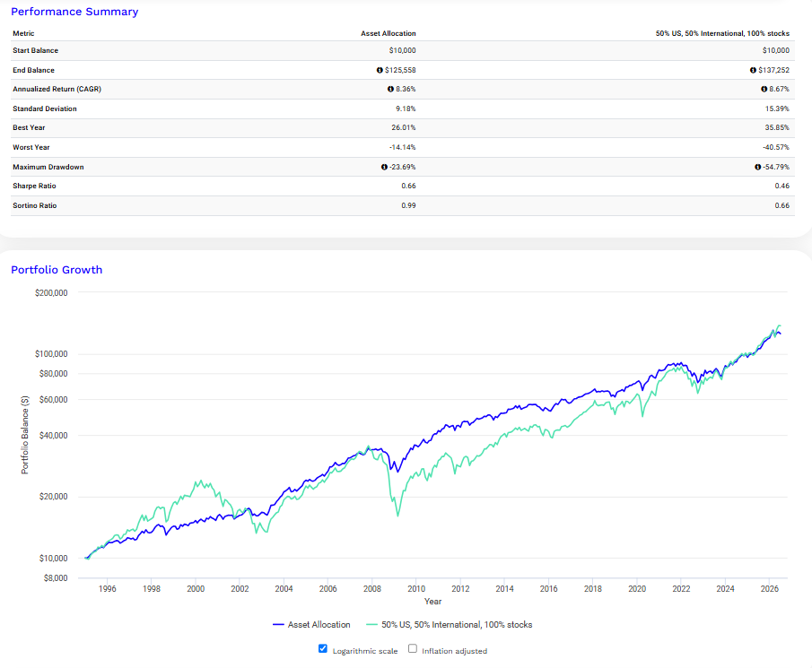Click the Portfolio Balance ($) axis title
Image resolution: width=812 pixels, height=668 pixels.
click(x=25, y=435)
